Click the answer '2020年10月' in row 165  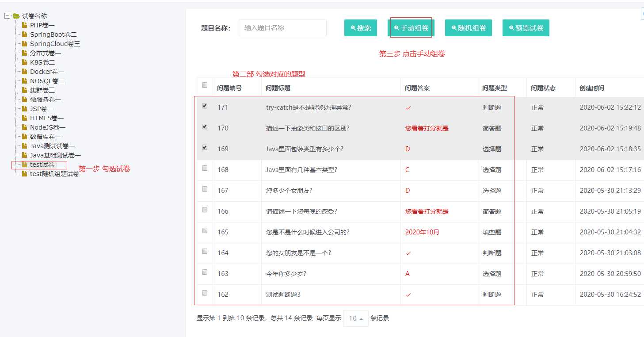click(422, 232)
